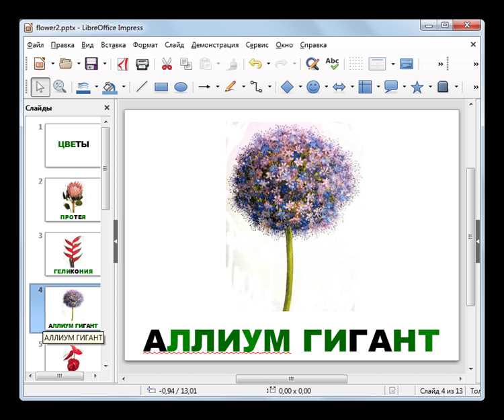Open the Слайд menu

[x=175, y=45]
